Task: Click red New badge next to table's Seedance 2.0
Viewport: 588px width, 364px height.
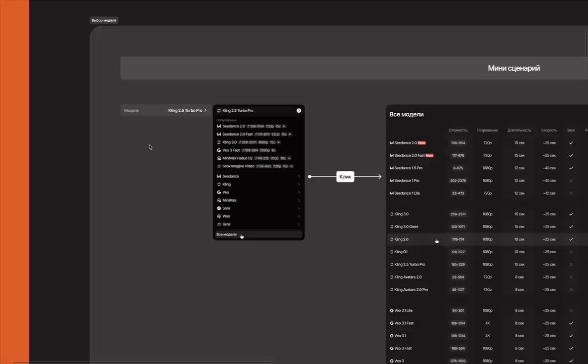Action: 422,143
